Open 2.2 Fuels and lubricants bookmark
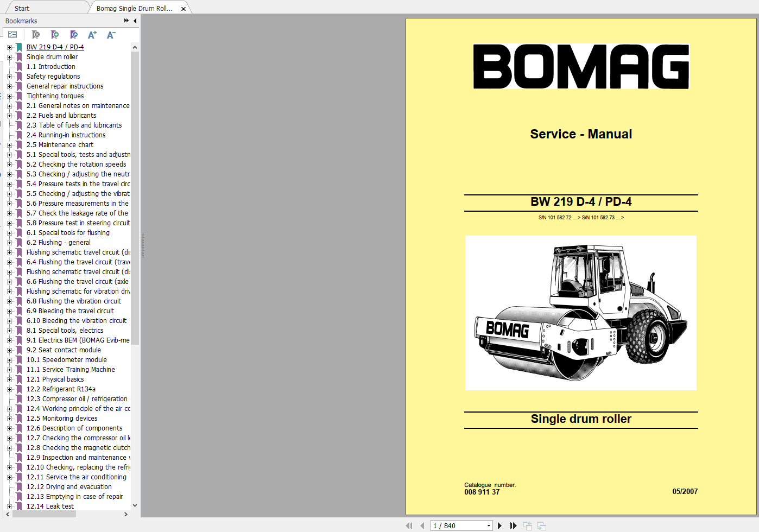This screenshot has height=532, width=759. [x=61, y=116]
